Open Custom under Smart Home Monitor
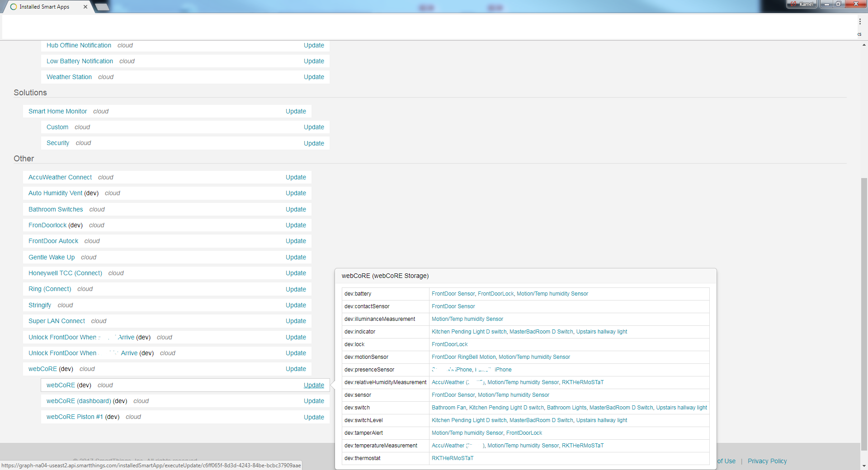Image resolution: width=868 pixels, height=470 pixels. [x=57, y=127]
